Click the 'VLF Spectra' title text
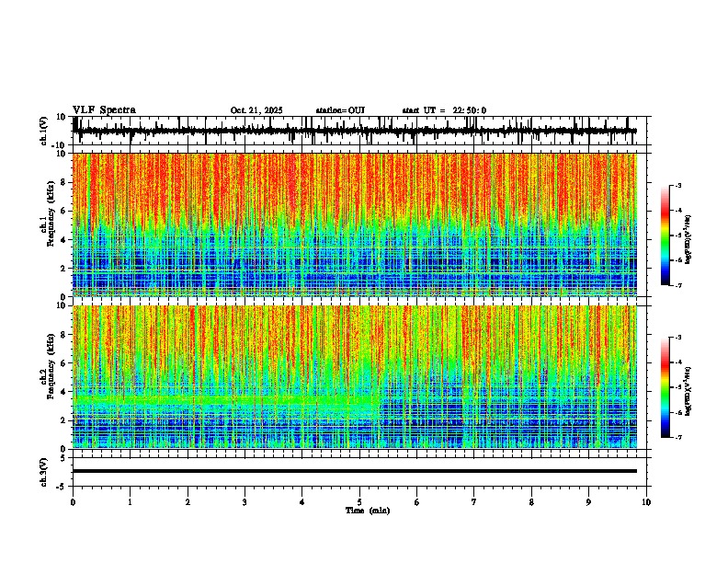The image size is (728, 563). 104,110
